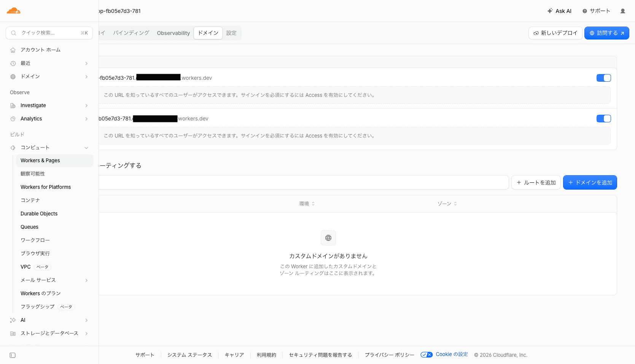The width and height of the screenshot is (635, 364).
Task: Click the コンピュート compute icon
Action: pos(13,147)
